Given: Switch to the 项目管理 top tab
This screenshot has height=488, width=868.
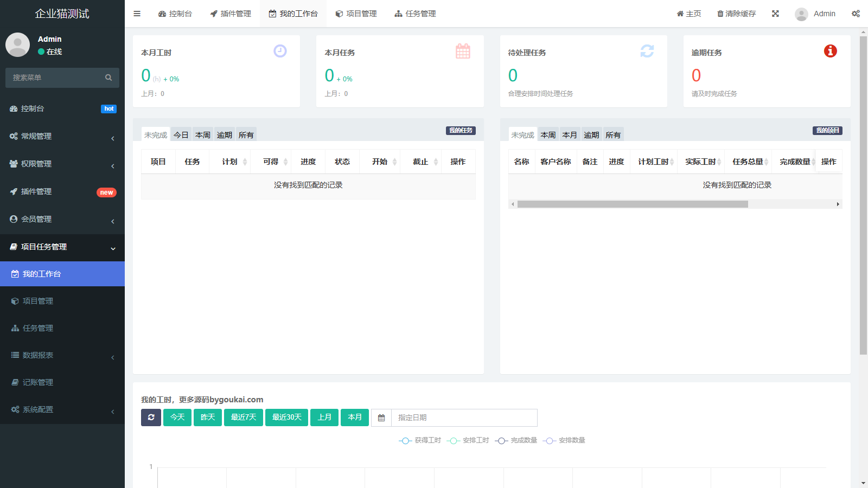Looking at the screenshot, I should tap(356, 14).
